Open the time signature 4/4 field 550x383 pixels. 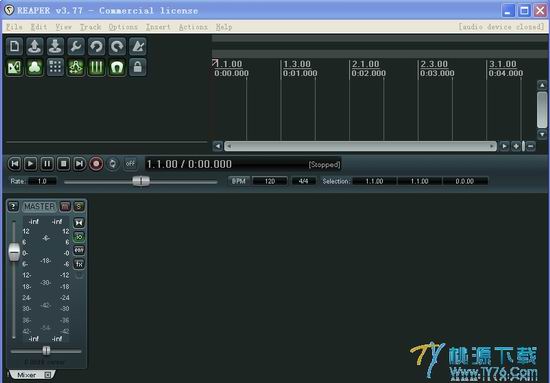[303, 181]
